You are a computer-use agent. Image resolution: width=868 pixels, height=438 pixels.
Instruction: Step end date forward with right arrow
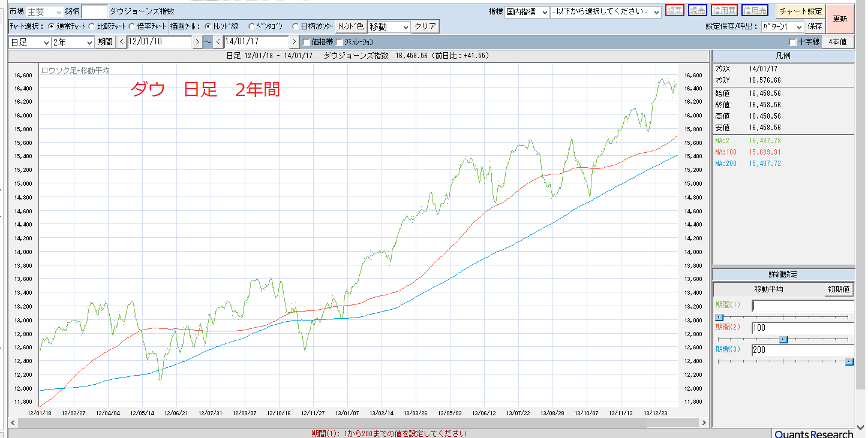294,42
